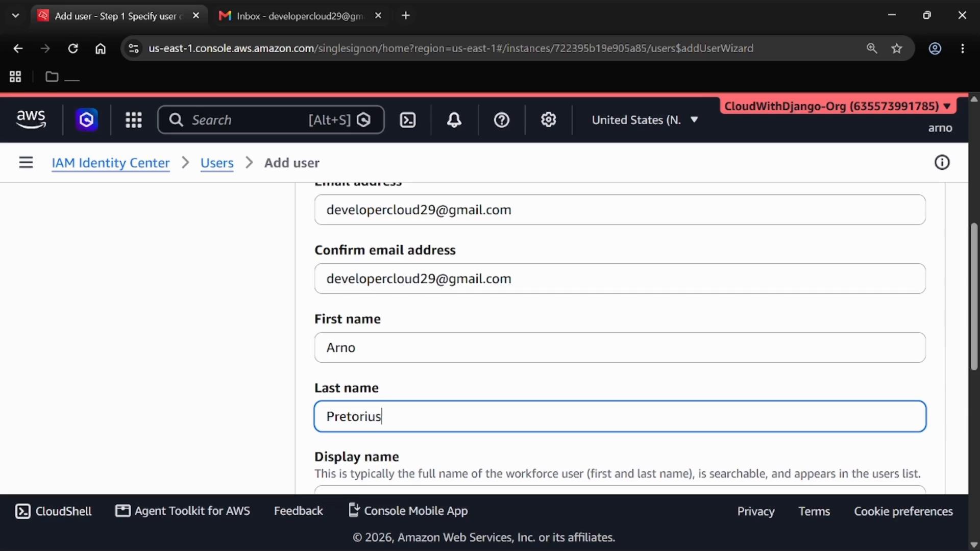Go back to the previous page

click(18, 48)
